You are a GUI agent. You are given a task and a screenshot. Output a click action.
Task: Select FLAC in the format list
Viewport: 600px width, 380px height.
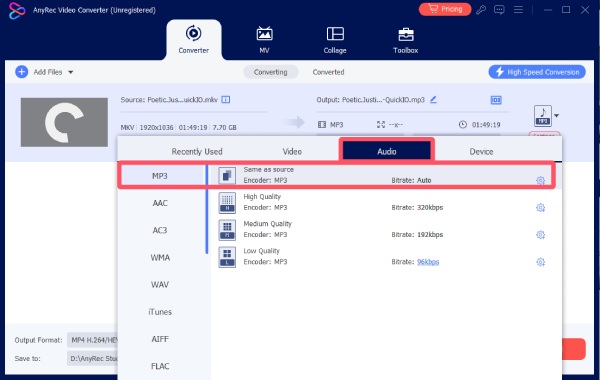(x=160, y=366)
